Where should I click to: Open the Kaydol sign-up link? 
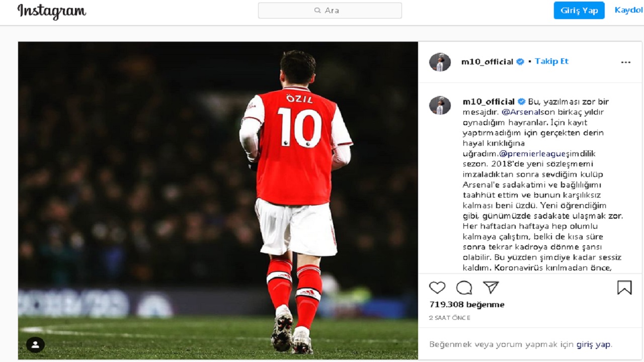pyautogui.click(x=628, y=10)
